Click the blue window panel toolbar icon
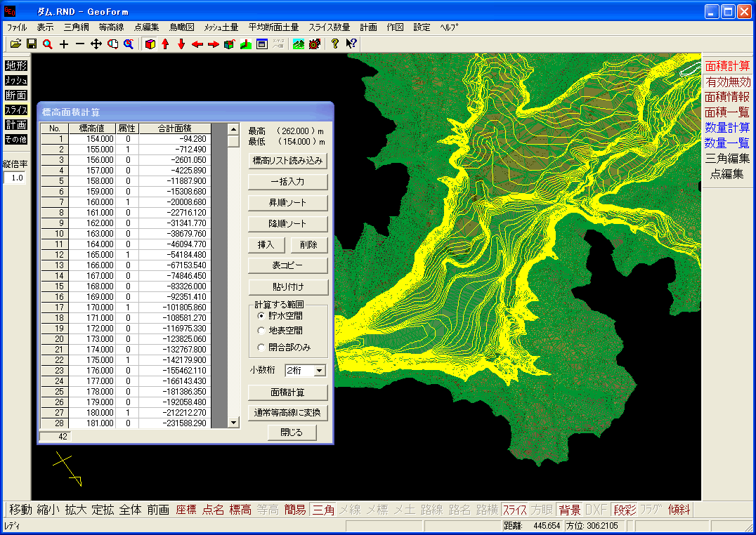The image size is (756, 535). 262,44
